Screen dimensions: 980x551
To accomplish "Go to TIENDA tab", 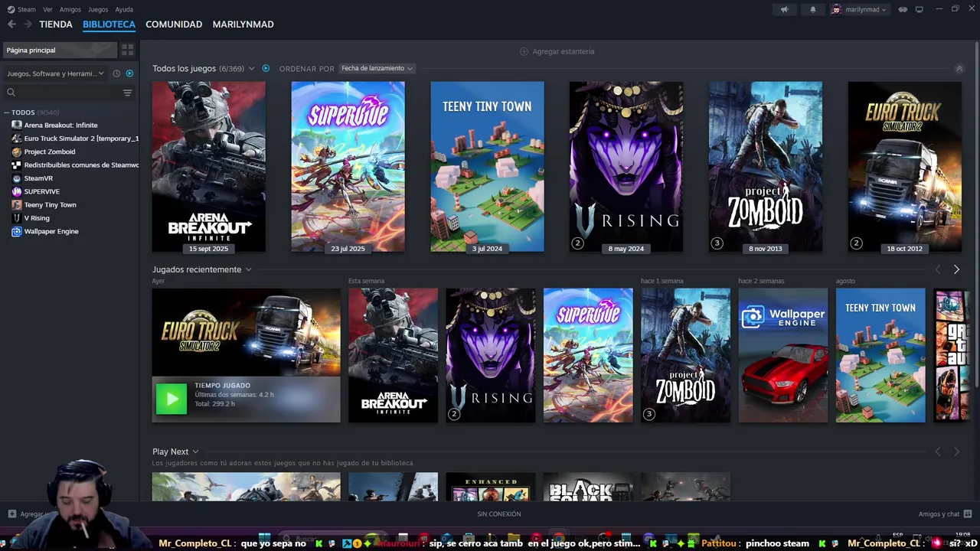I will (56, 24).
